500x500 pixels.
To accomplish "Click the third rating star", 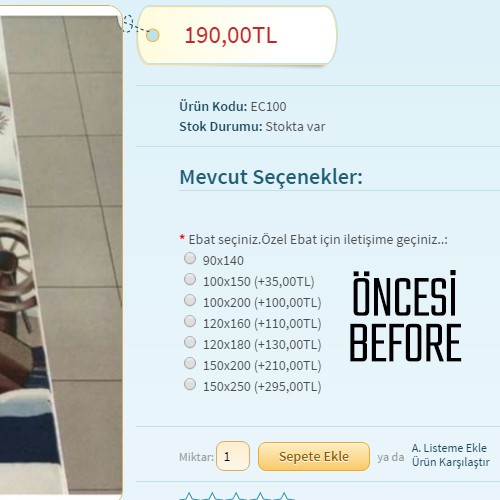I will (x=236, y=496).
